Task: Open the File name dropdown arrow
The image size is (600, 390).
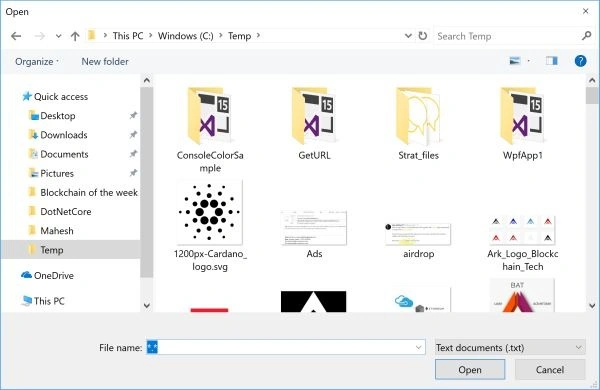Action: point(419,348)
